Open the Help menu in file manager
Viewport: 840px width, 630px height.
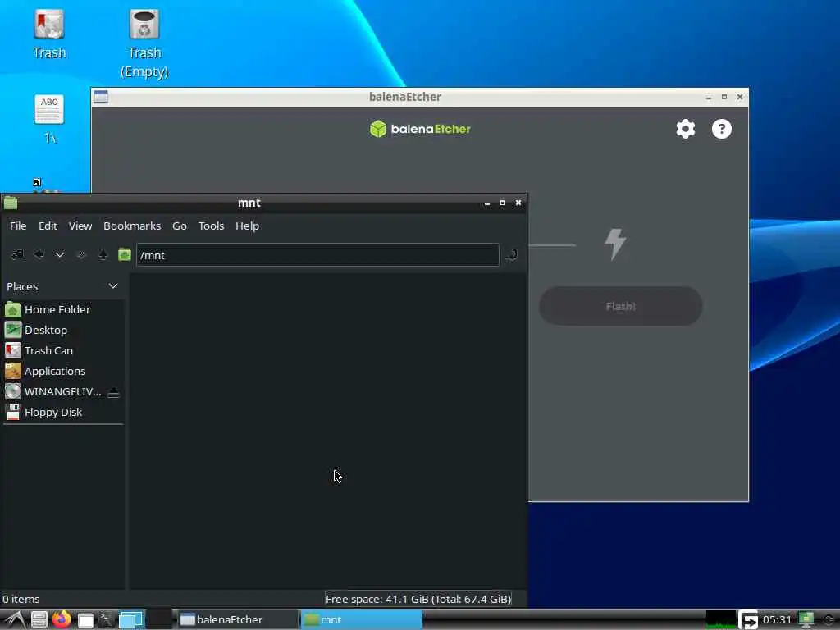(247, 226)
